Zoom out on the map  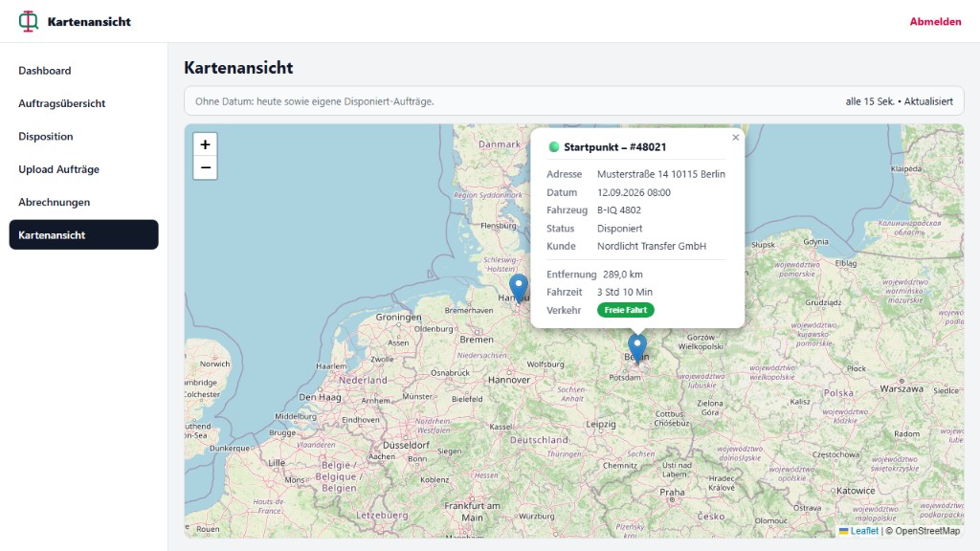(x=205, y=168)
